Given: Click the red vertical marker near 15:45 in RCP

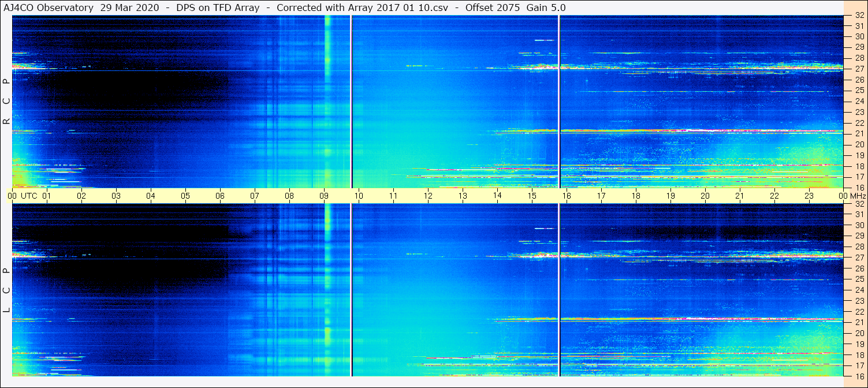Looking at the screenshot, I should (x=559, y=102).
